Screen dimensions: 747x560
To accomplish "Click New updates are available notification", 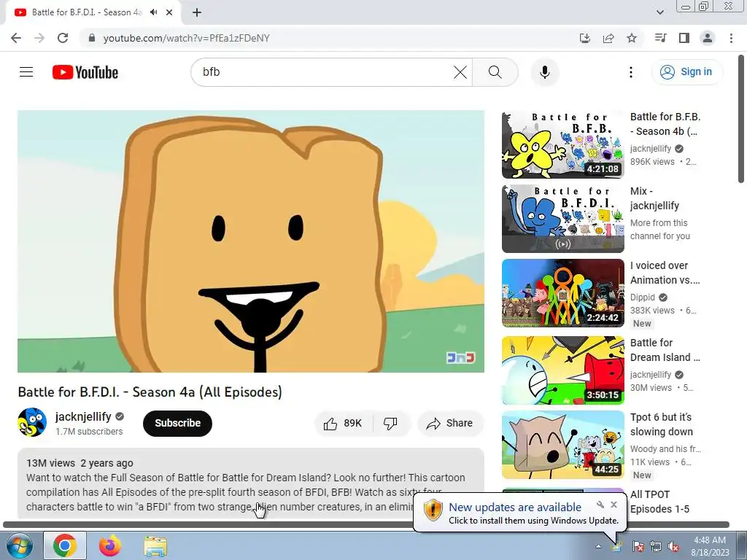I will pyautogui.click(x=515, y=507).
